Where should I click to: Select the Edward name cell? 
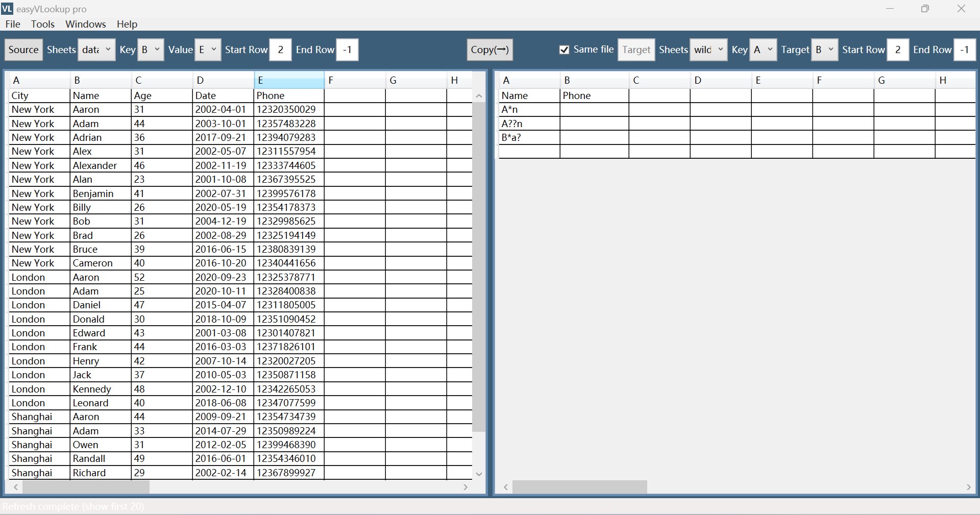click(100, 333)
